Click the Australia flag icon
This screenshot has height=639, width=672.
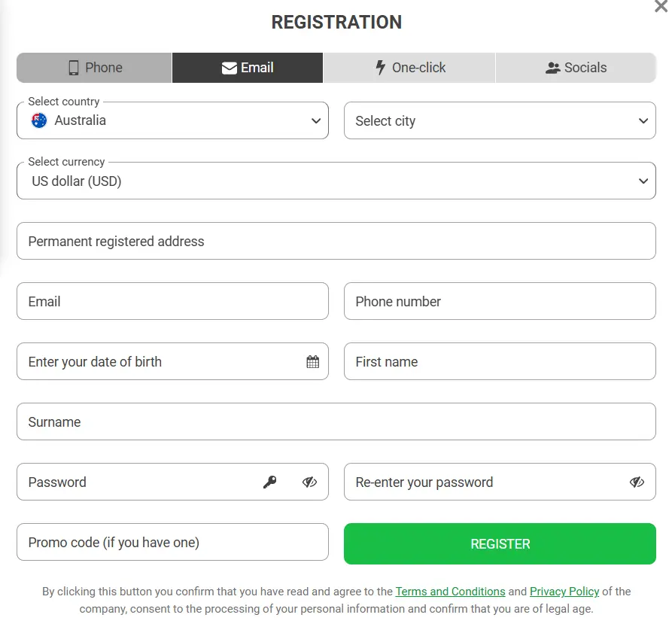point(39,120)
